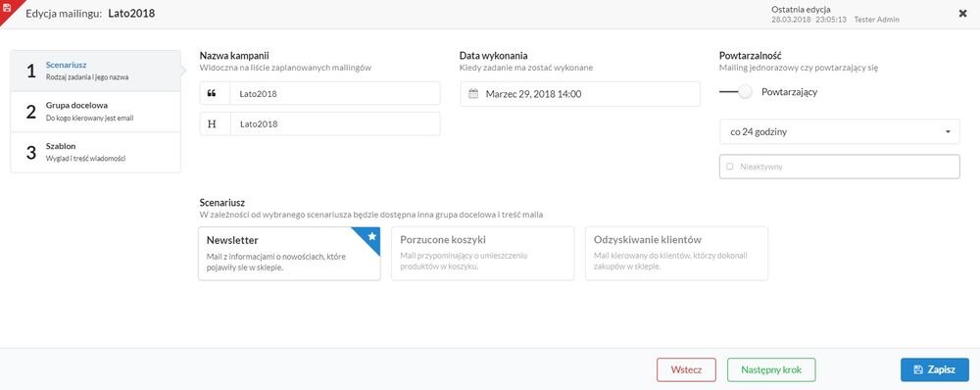The image size is (980, 390).
Task: Close the mailing editor with X icon
Action: pos(963,13)
